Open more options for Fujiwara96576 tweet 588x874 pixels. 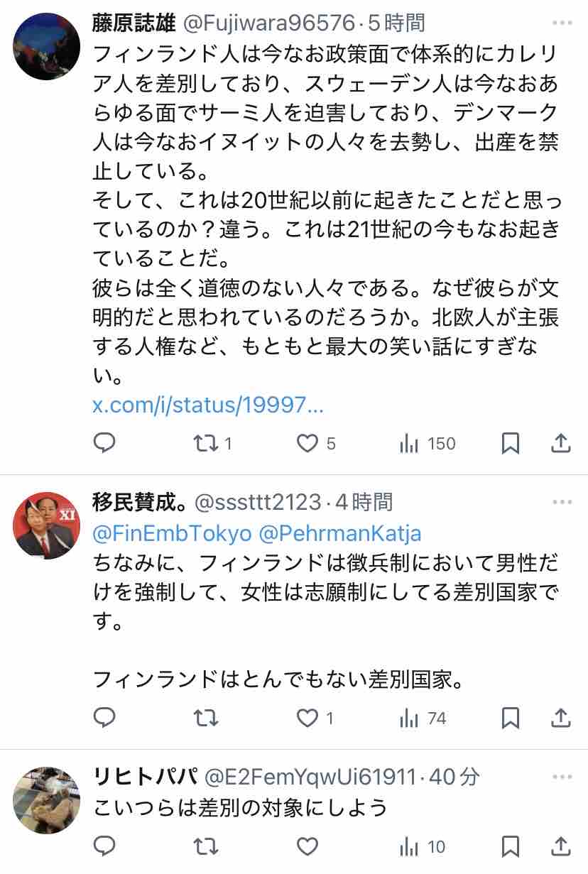tap(562, 23)
